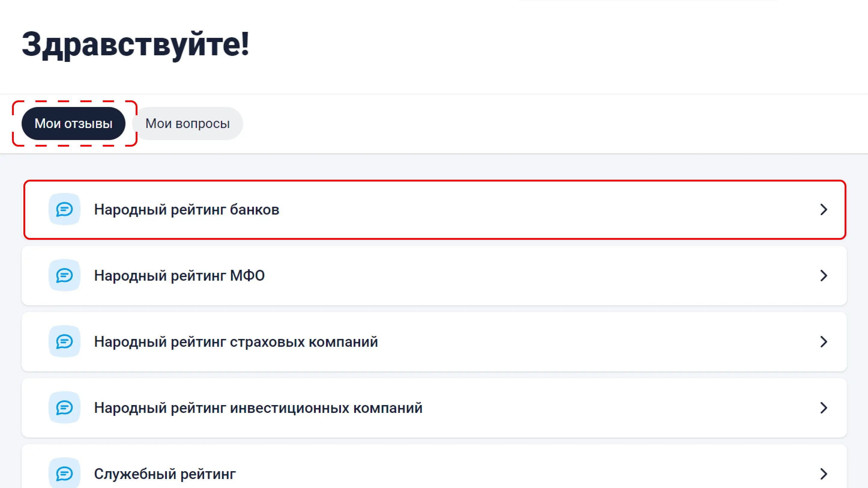868x488 pixels.
Task: Click the chat icon beside Народный рейтинг банков
Action: 64,209
